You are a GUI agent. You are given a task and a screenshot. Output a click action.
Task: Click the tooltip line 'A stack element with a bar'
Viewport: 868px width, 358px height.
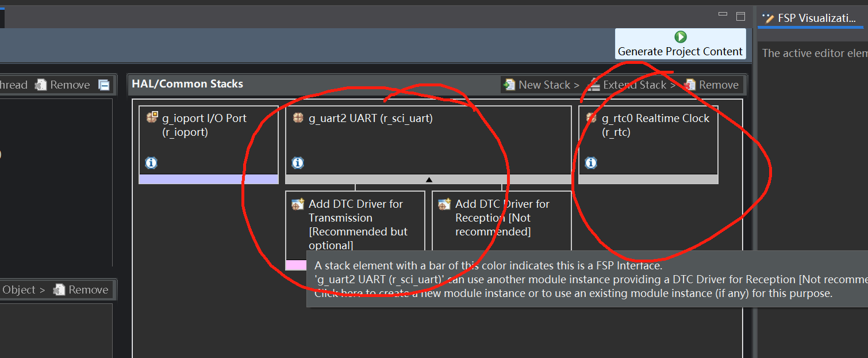point(489,266)
